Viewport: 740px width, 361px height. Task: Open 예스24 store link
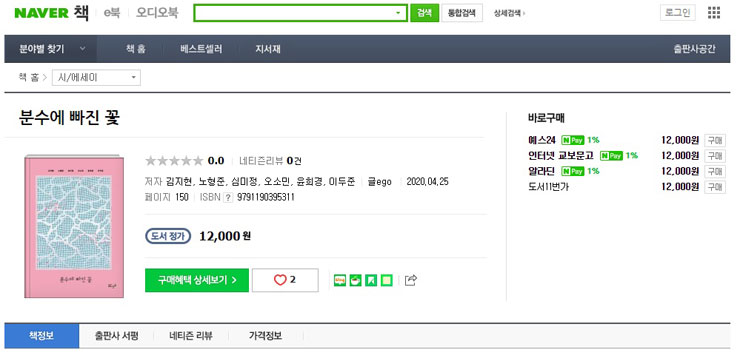(x=542, y=140)
